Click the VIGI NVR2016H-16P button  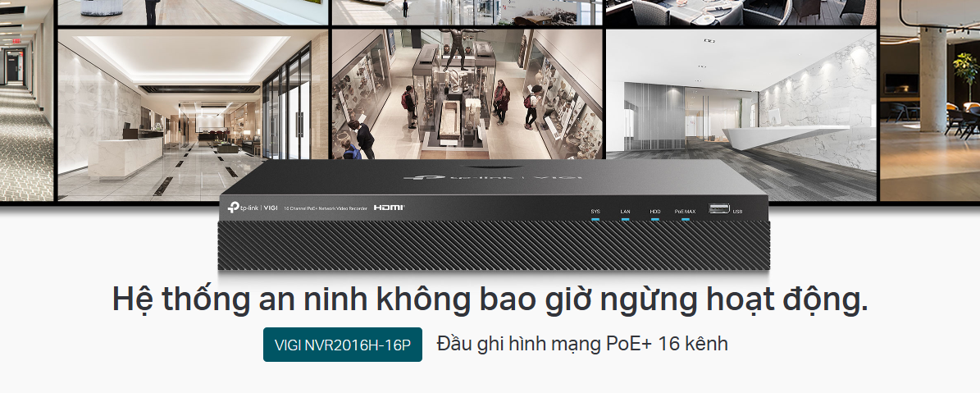tap(343, 345)
